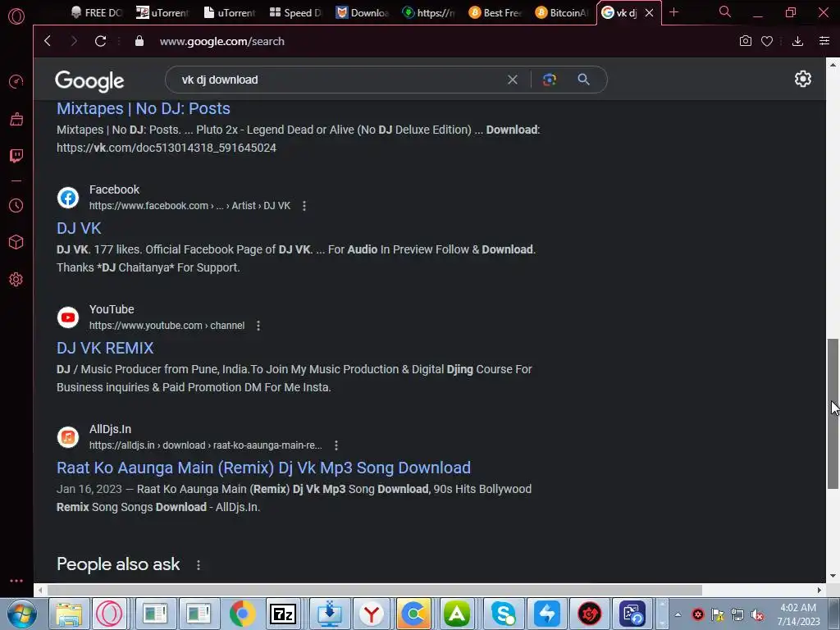Open History clock icon in sidebar
Screen dimensions: 840x630
[16, 206]
